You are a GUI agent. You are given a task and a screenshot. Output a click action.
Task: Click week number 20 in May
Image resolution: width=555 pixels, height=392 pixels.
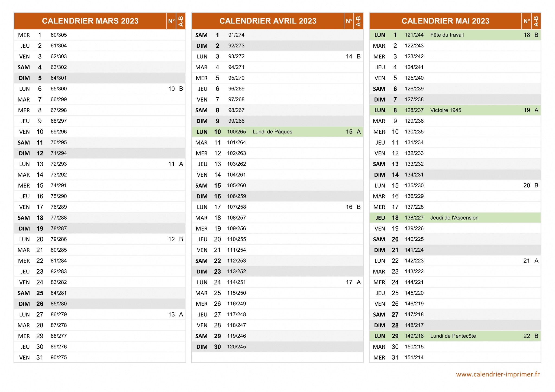527,185
